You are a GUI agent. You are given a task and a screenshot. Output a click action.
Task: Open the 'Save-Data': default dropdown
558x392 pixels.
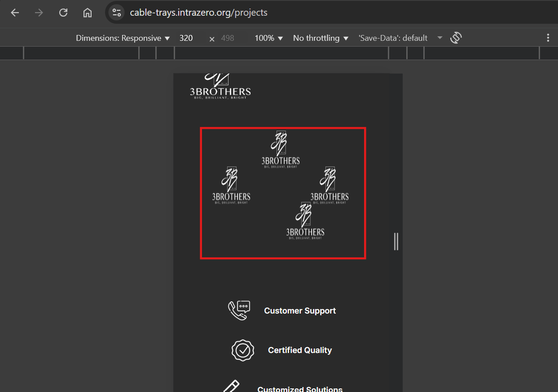[x=400, y=38]
